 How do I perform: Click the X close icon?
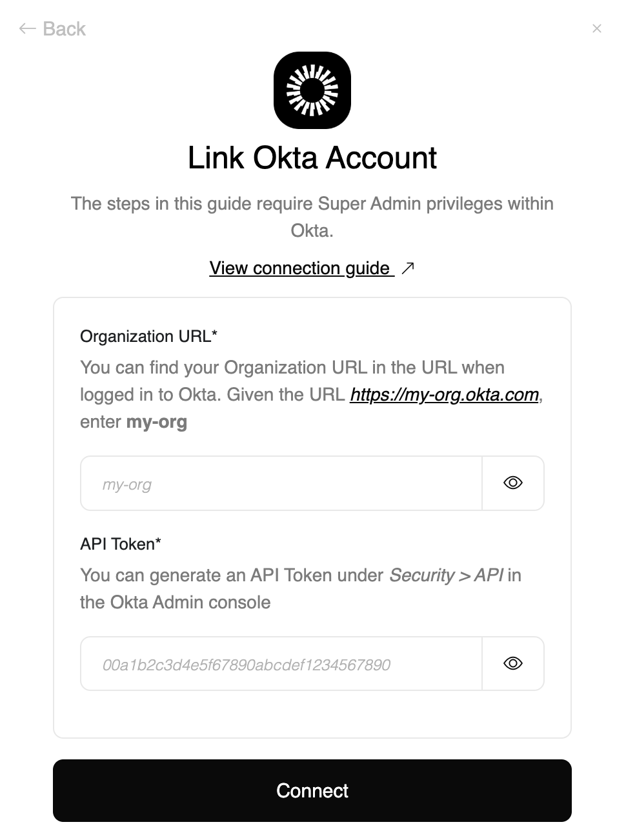[597, 28]
